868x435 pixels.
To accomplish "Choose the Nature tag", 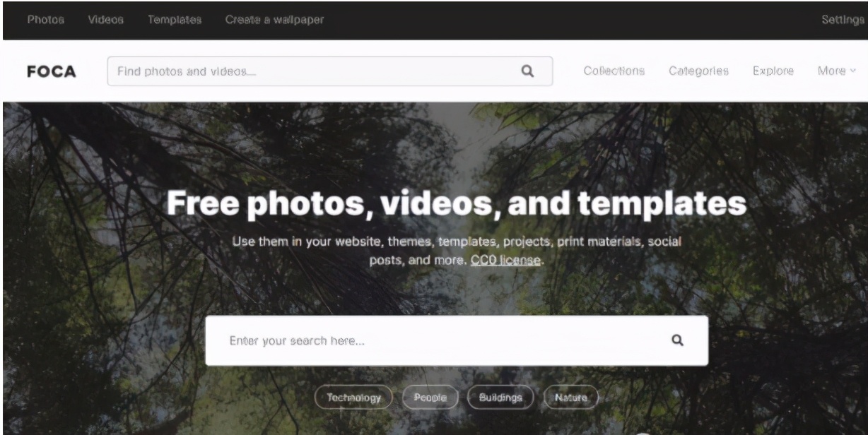I will (570, 398).
